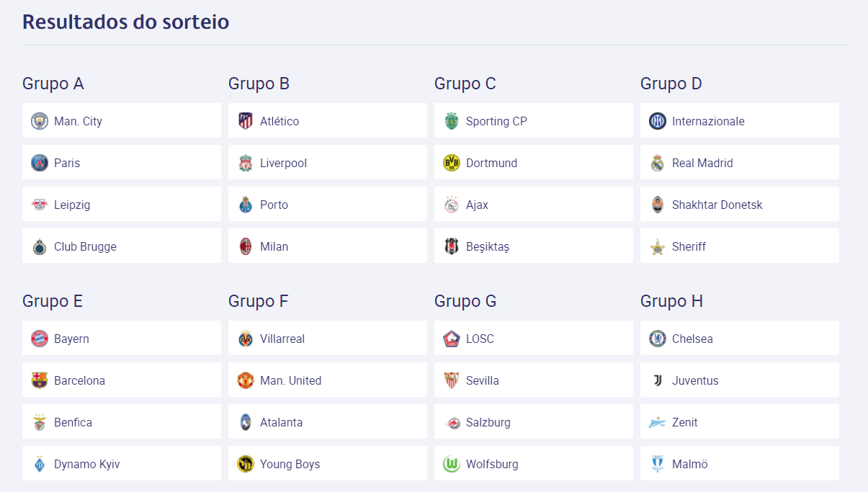The height and width of the screenshot is (492, 868).
Task: Click the Real Madrid crest icon
Action: click(658, 163)
